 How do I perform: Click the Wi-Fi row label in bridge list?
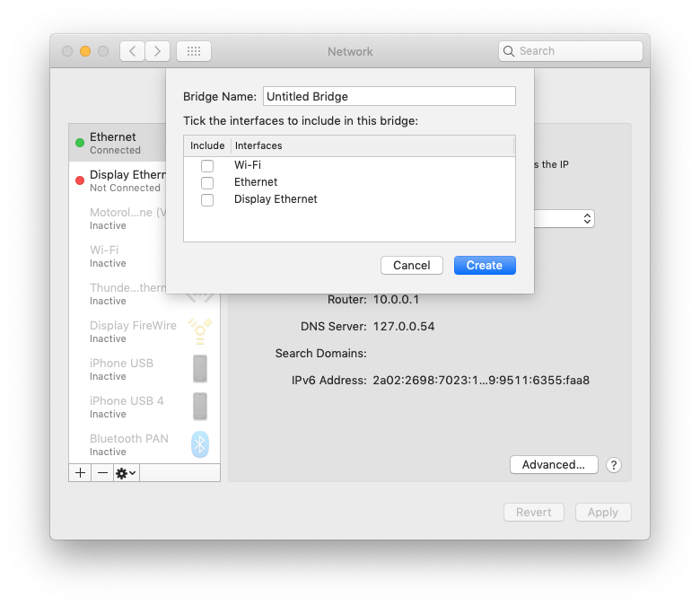(248, 165)
